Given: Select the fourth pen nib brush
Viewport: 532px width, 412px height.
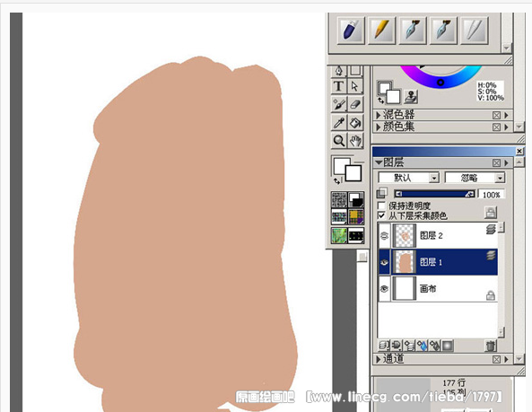Looking at the screenshot, I should [x=443, y=30].
